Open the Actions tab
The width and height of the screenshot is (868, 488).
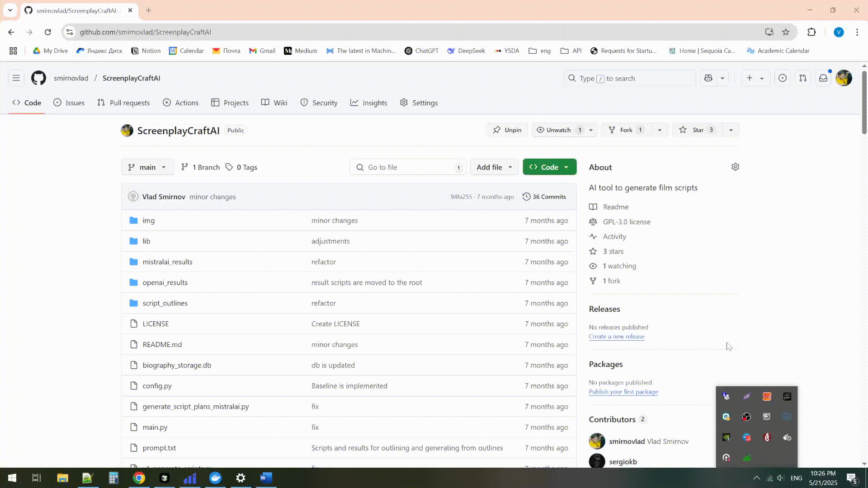(x=181, y=103)
